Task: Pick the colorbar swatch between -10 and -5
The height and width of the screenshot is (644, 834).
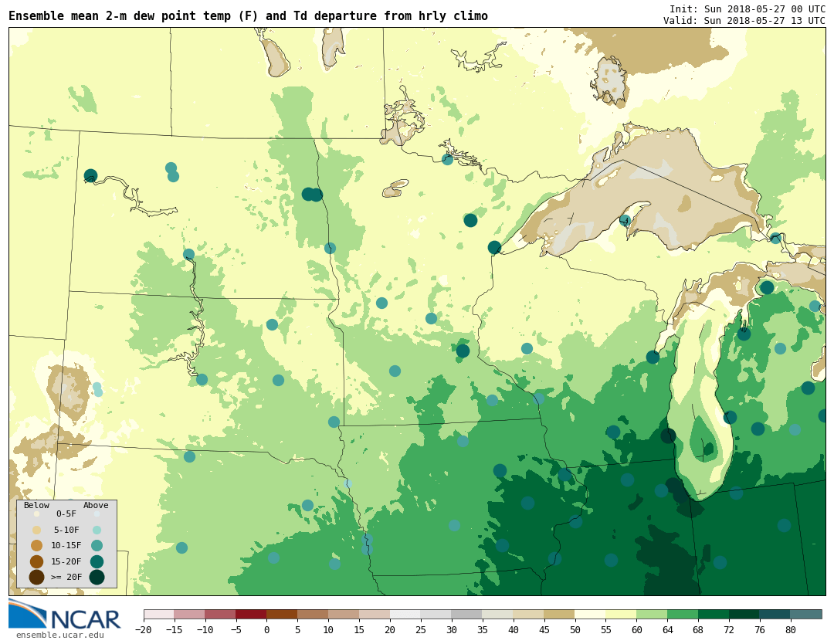Action: point(220,615)
